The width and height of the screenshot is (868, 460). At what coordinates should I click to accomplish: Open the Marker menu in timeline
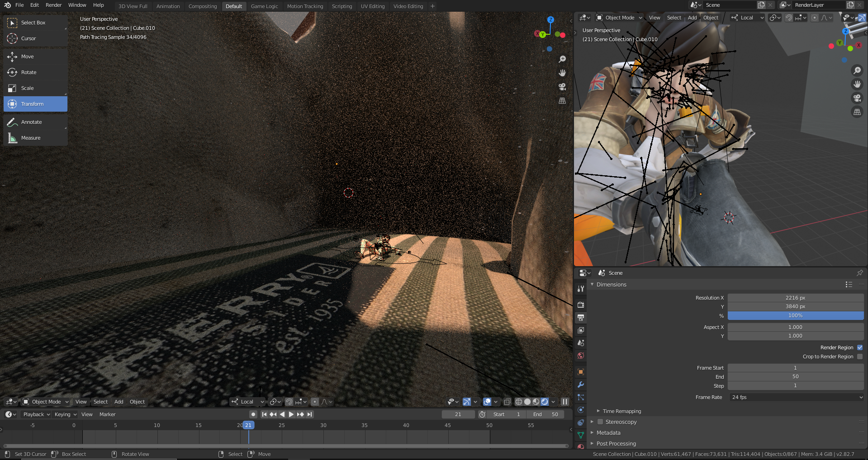(107, 414)
